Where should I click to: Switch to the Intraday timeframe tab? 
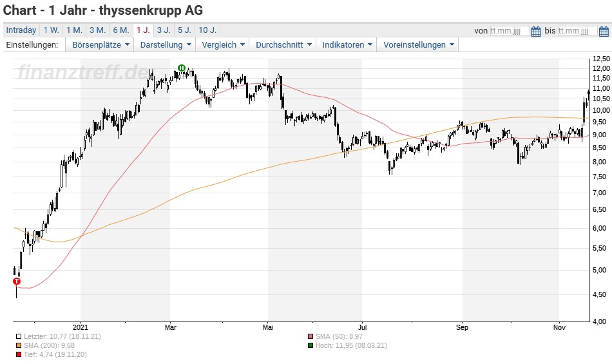21,30
